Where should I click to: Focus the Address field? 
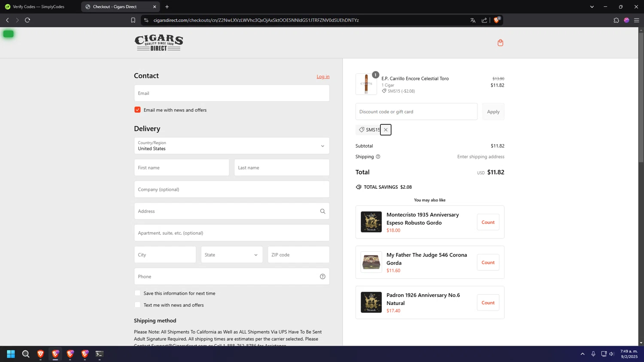click(232, 211)
